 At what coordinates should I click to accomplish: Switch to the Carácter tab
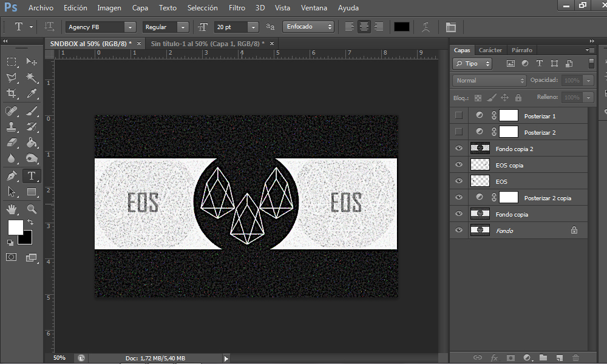tap(490, 50)
